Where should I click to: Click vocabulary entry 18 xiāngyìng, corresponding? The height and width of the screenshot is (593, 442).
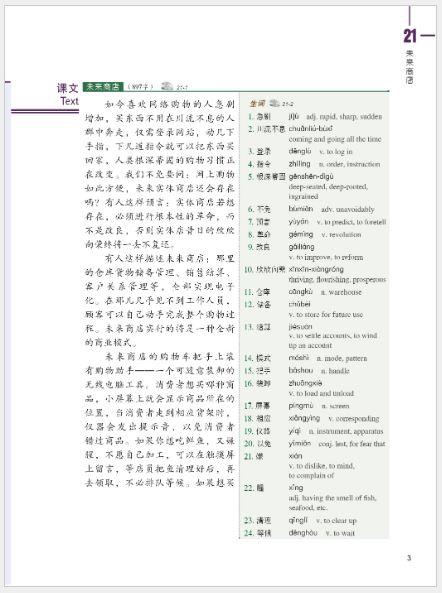click(312, 418)
